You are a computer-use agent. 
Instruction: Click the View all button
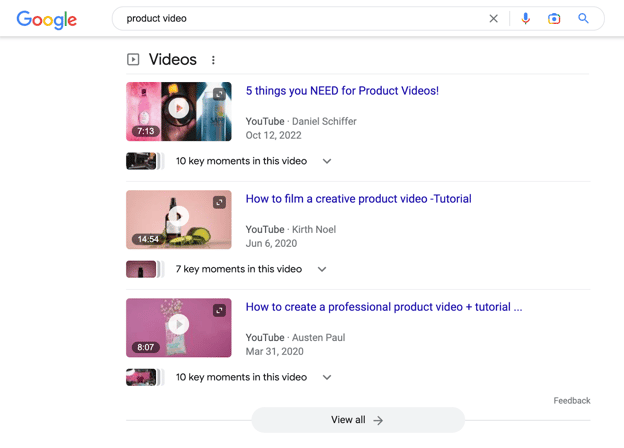click(x=358, y=420)
